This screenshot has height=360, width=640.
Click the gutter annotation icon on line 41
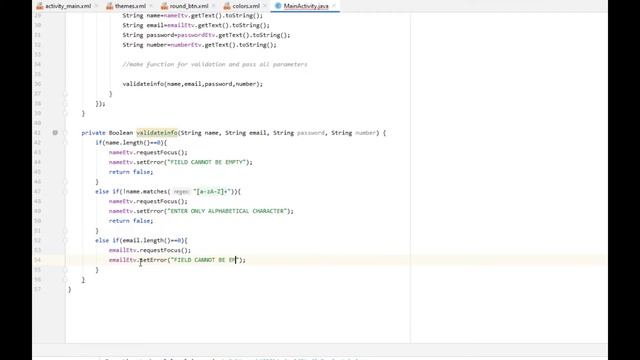click(x=55, y=133)
